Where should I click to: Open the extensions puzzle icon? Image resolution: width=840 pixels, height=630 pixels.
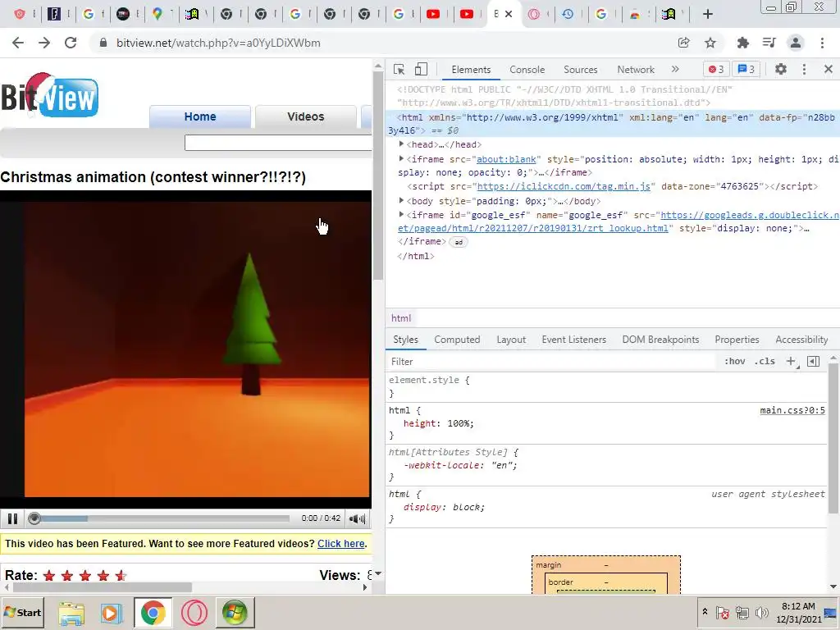tap(742, 43)
